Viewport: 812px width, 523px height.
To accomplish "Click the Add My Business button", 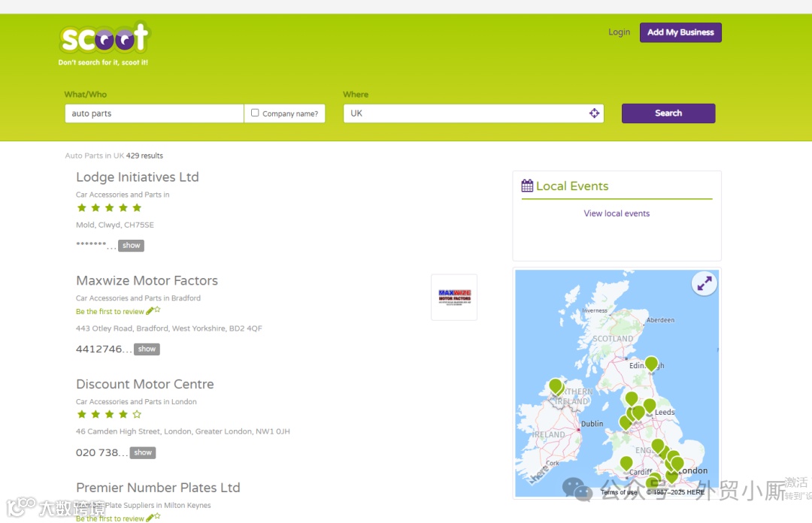I will pyautogui.click(x=680, y=32).
